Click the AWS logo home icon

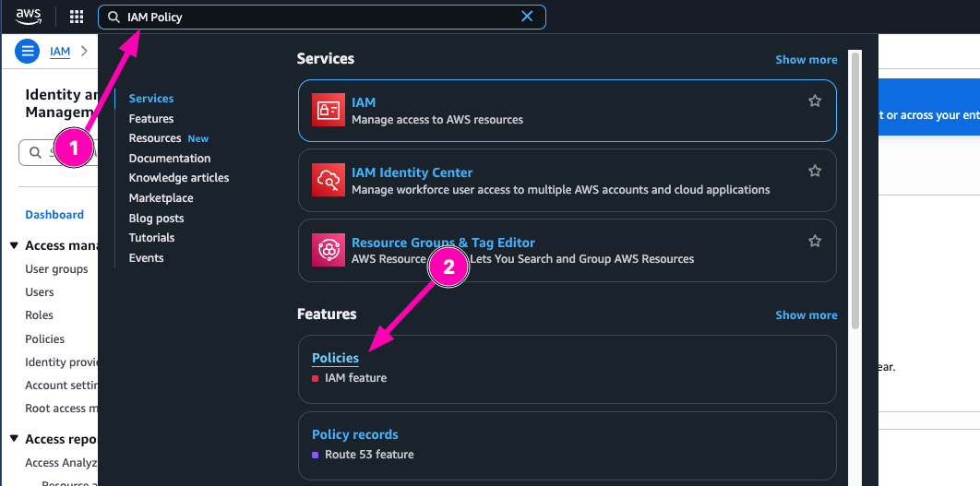click(29, 17)
